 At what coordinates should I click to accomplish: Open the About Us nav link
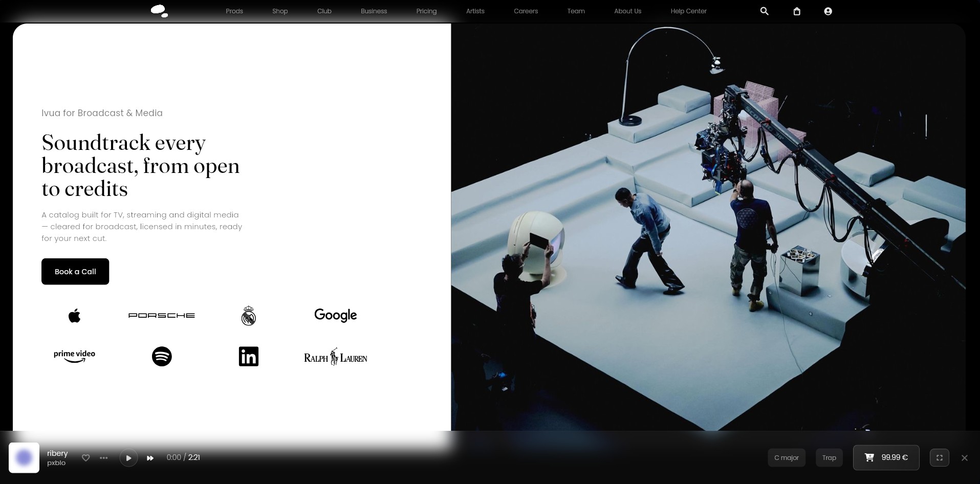click(628, 11)
